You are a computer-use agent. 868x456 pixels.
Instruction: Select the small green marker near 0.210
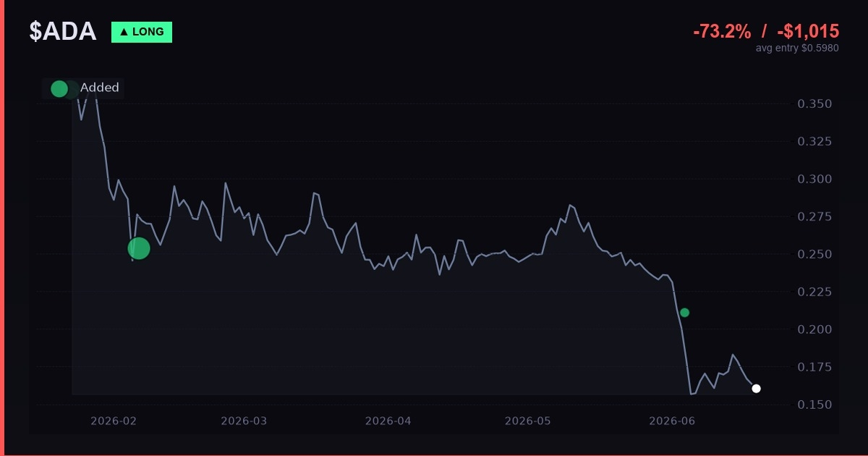point(685,313)
